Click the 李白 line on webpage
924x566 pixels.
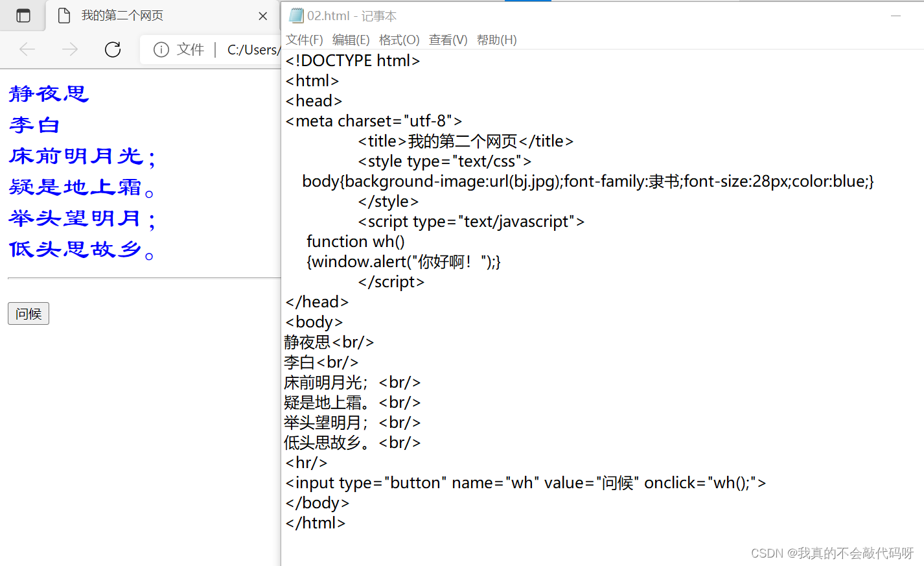[35, 125]
